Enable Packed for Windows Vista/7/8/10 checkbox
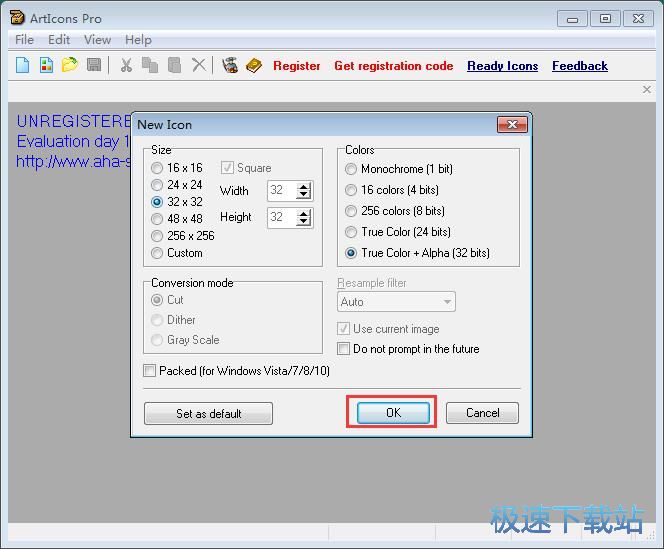The width and height of the screenshot is (664, 549). click(150, 371)
